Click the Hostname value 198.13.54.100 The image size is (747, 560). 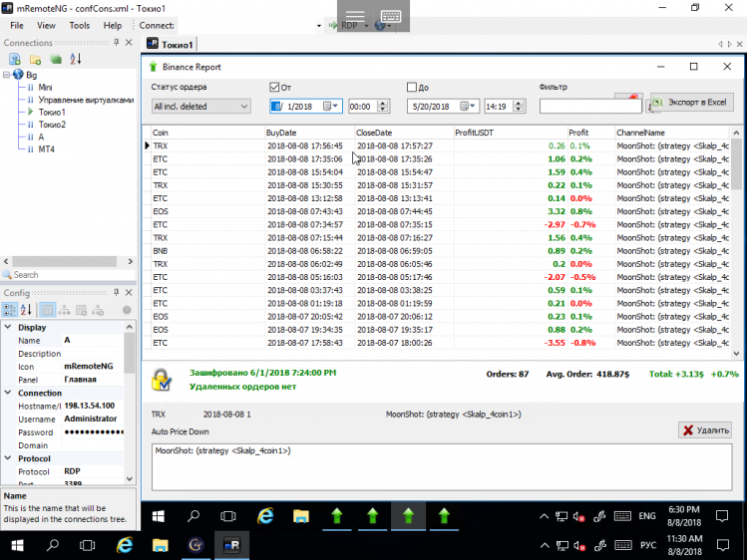click(x=90, y=406)
